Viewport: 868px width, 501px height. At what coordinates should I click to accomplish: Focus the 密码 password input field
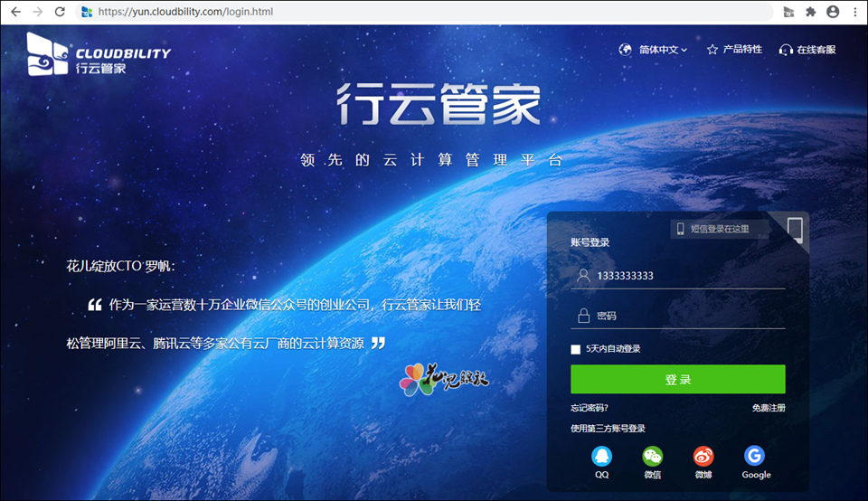pyautogui.click(x=677, y=316)
